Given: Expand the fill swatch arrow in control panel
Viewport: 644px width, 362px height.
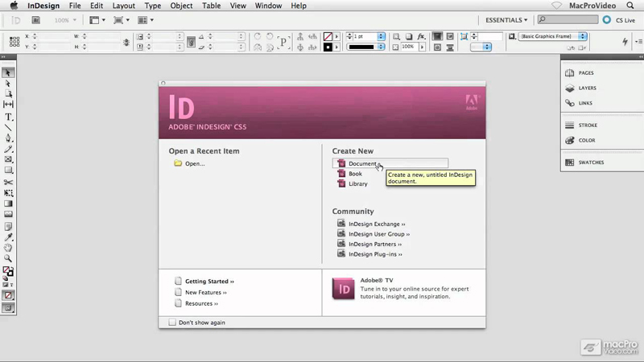Looking at the screenshot, I should coord(336,36).
